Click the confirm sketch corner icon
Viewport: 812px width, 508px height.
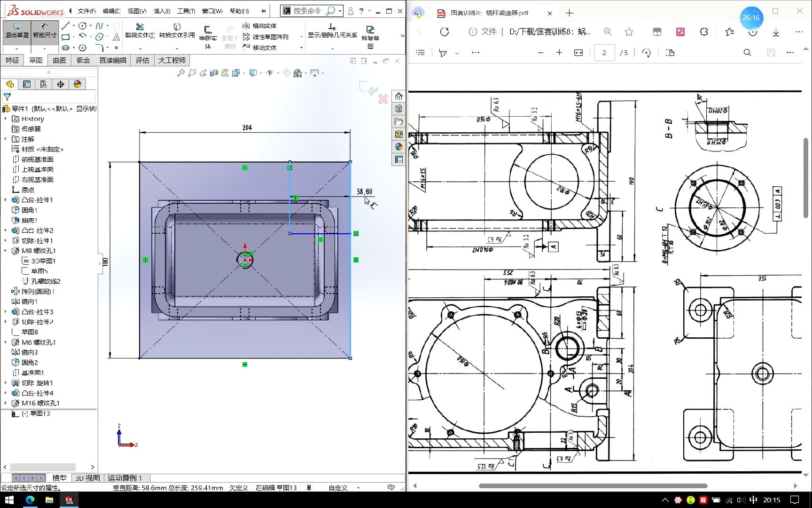[x=368, y=88]
